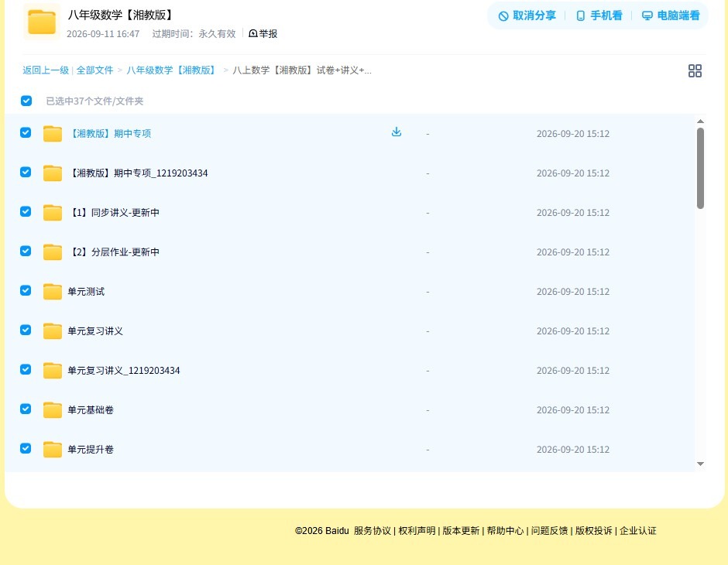Click folder icon for 【1】同步讲义-更新中
This screenshot has width=728, height=565.
point(53,212)
